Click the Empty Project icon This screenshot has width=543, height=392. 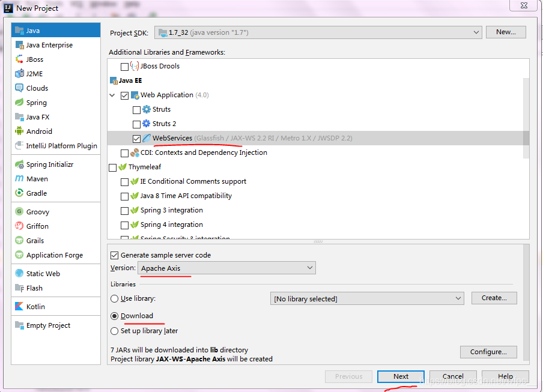19,325
